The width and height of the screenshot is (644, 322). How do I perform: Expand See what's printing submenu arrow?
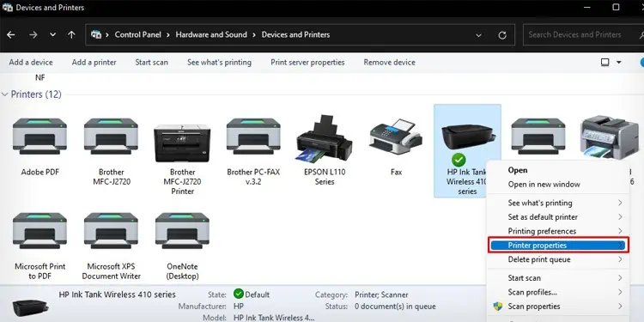(620, 203)
